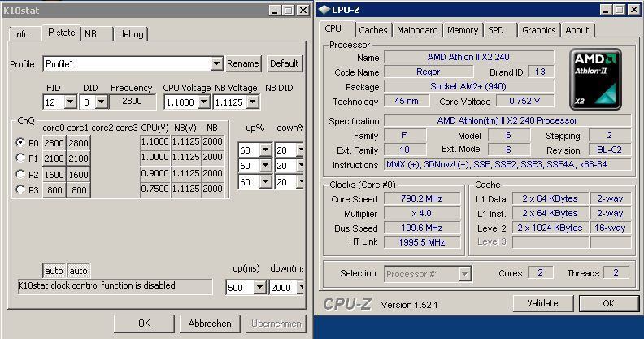Click the CPU-Z OK button
Screen dimensions: 644x339
[609, 303]
